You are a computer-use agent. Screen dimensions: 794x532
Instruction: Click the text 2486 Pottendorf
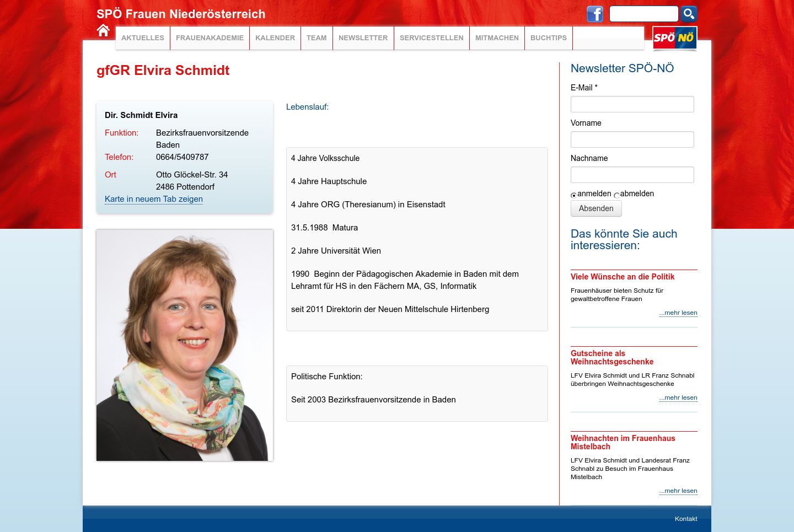[185, 187]
